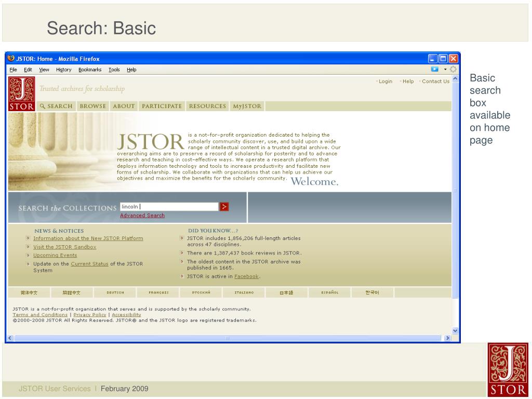
Task: Switch language to Russian РУССКИЙ
Action: (x=201, y=292)
